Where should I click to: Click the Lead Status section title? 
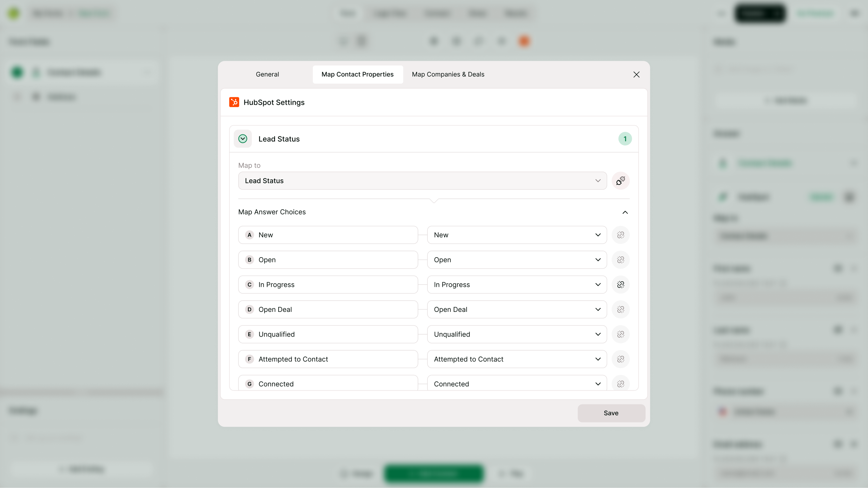(x=279, y=139)
